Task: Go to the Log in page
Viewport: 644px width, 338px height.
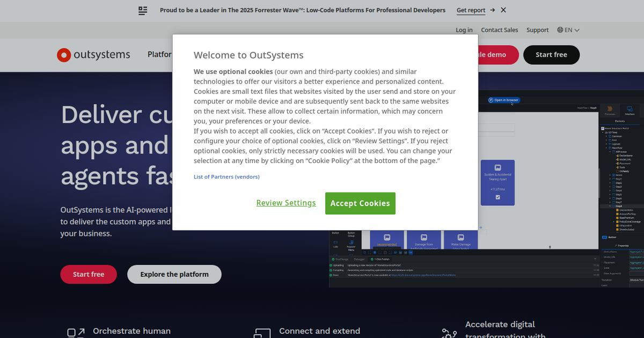Action: 464,30
